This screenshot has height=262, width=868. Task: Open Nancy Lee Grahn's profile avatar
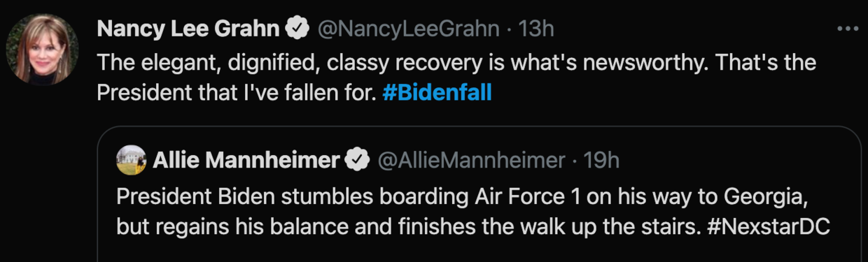click(42, 49)
